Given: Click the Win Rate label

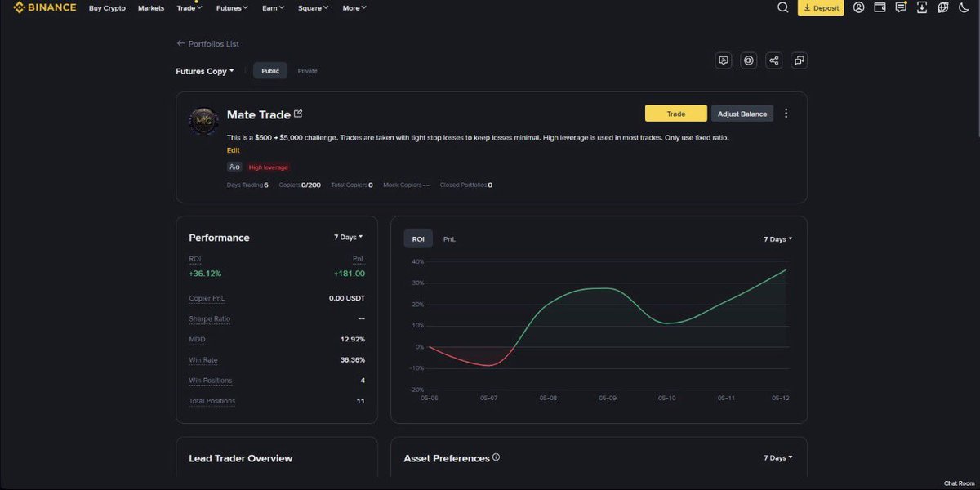Looking at the screenshot, I should point(203,359).
